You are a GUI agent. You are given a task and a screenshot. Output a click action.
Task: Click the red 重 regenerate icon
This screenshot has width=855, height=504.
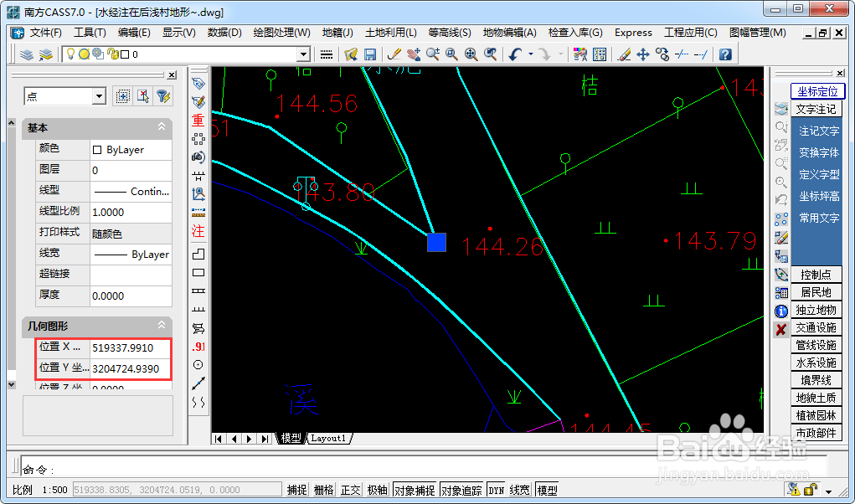pos(198,121)
